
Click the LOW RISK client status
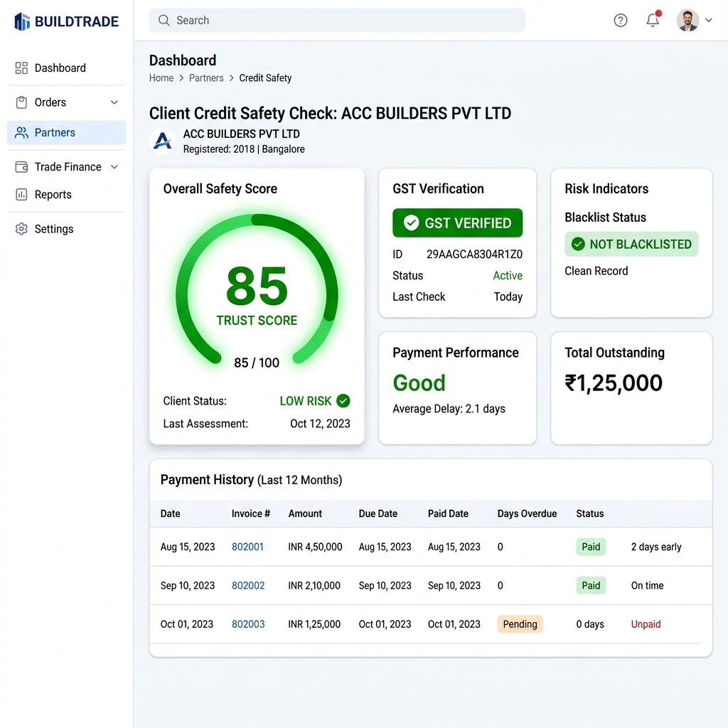pyautogui.click(x=306, y=401)
